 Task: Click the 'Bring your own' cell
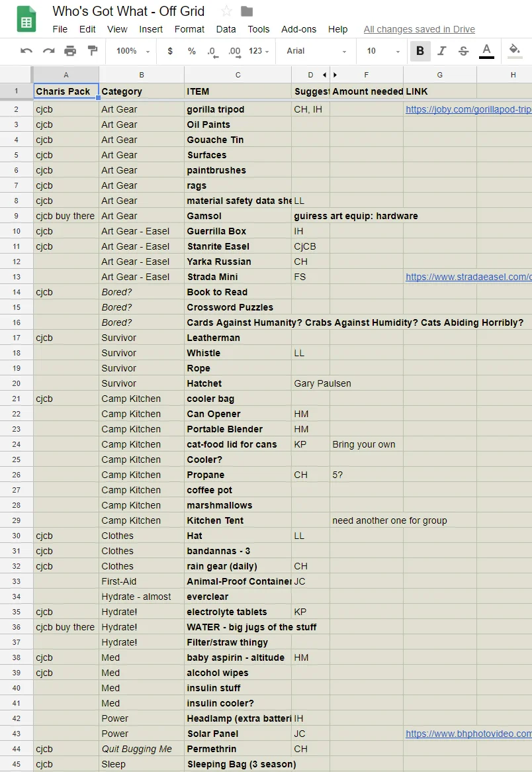click(x=366, y=444)
